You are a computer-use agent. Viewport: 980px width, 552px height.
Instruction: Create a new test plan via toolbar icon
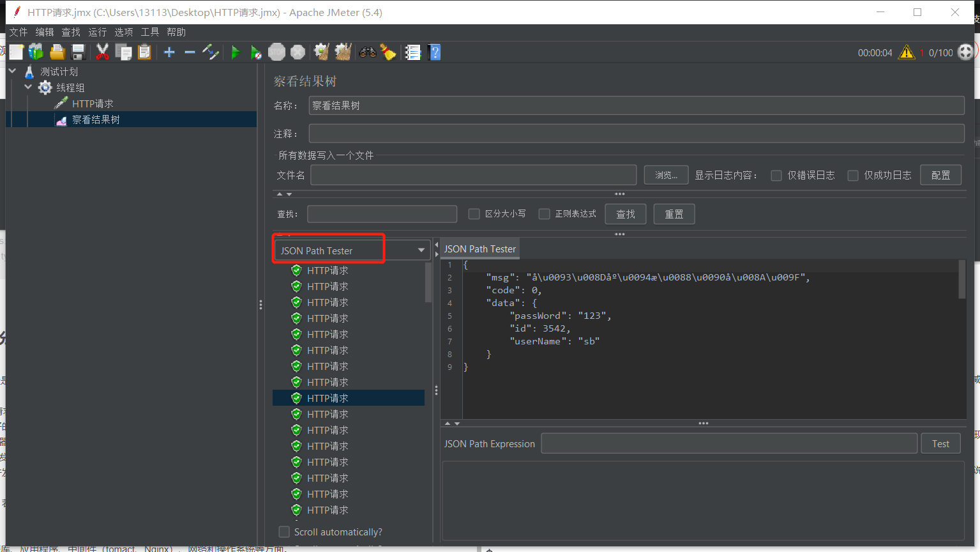[16, 52]
